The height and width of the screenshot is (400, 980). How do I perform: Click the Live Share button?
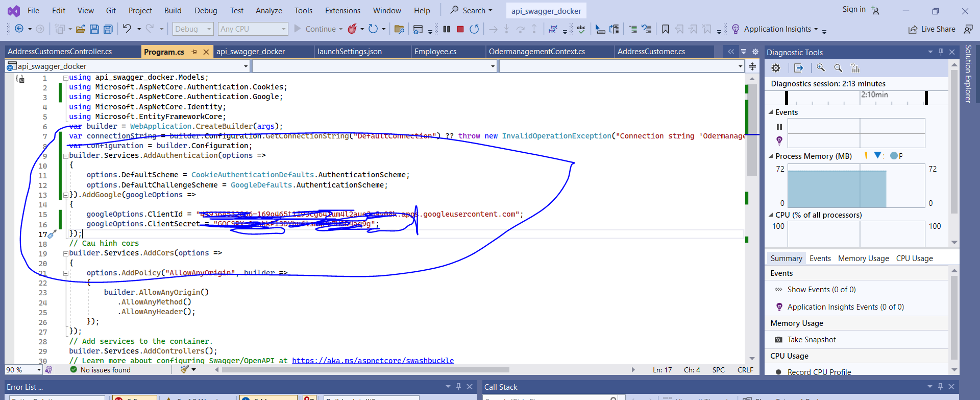(932, 29)
